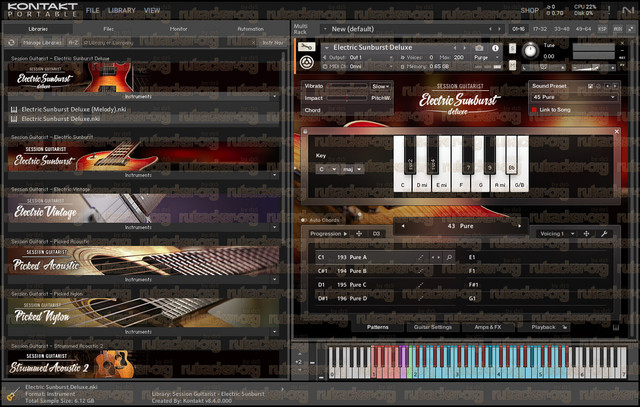
Task: Click the camera snapshot icon in instrument header
Action: 479,48
